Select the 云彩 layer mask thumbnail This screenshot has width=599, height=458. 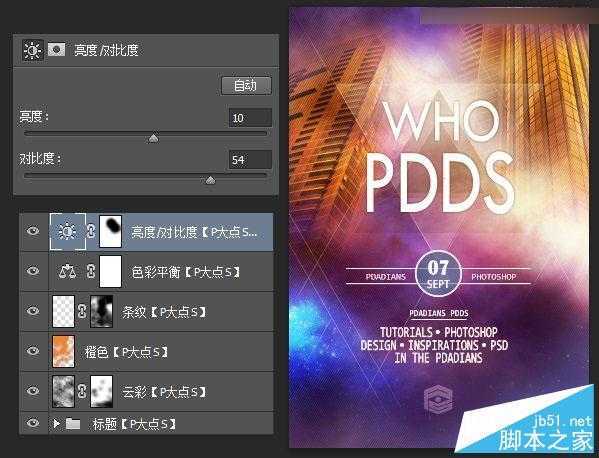(x=102, y=391)
